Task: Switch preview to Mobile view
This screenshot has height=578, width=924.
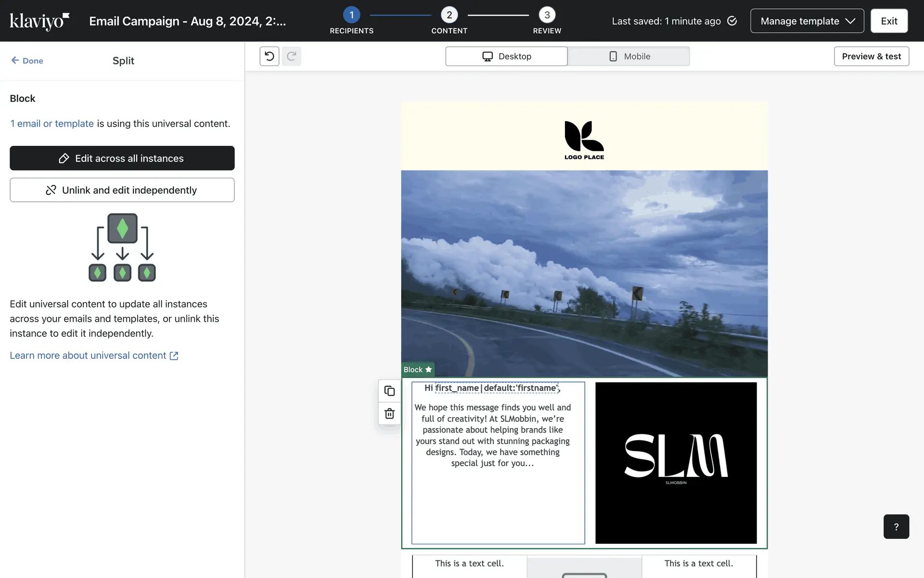Action: click(x=629, y=56)
